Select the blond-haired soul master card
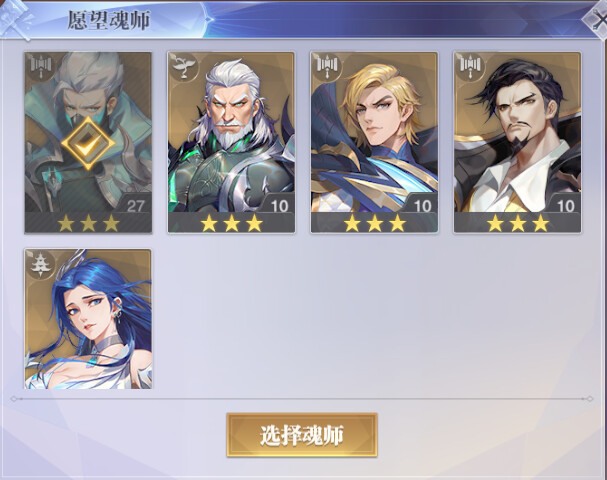607x480 pixels. [374, 142]
